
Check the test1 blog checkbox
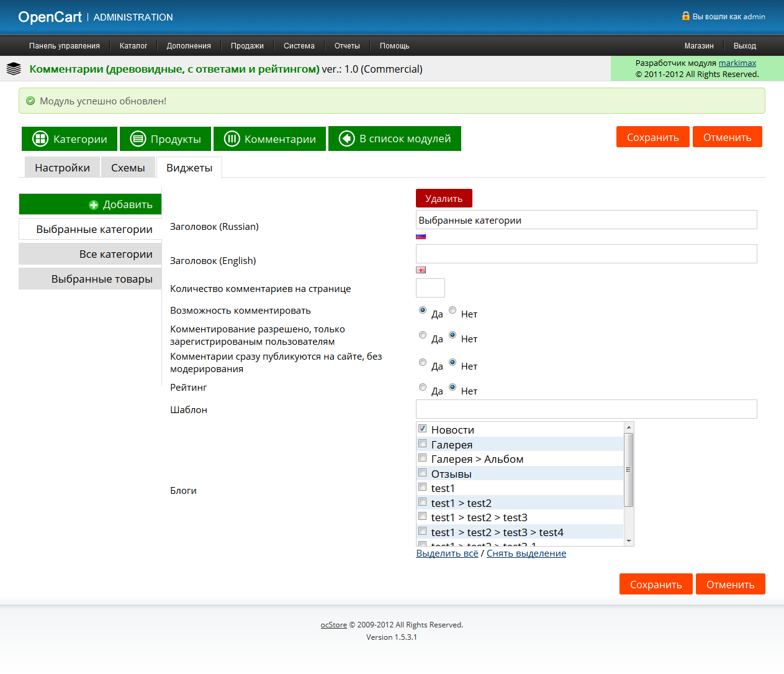tap(423, 487)
